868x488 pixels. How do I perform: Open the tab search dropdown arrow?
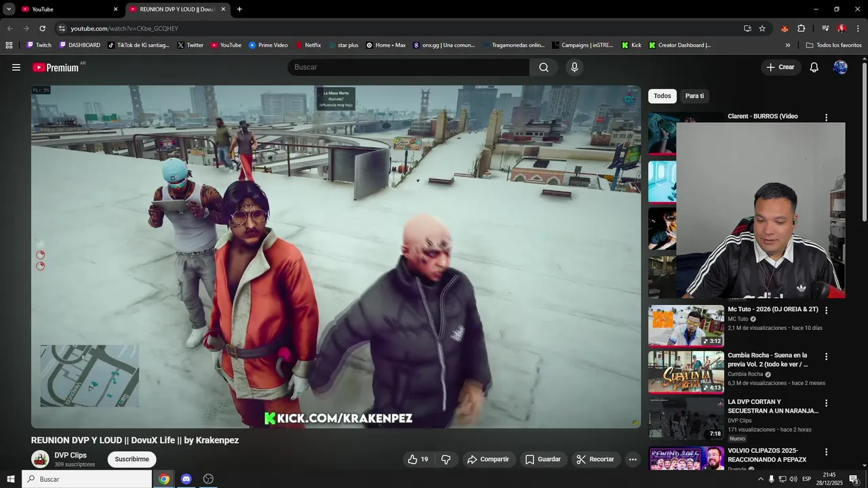click(x=9, y=9)
